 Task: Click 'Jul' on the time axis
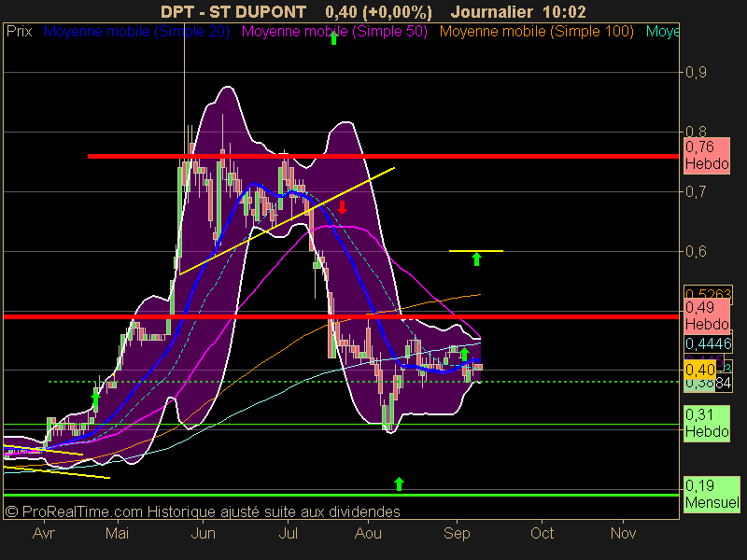[x=289, y=533]
